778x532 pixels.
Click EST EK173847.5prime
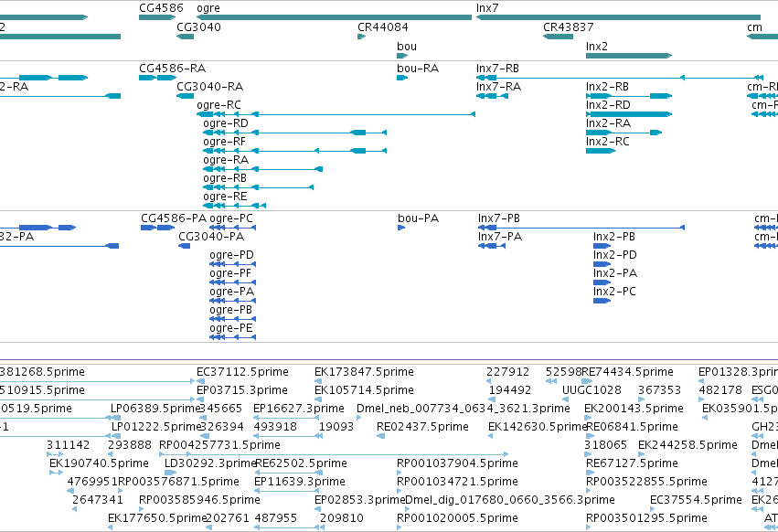tap(364, 372)
